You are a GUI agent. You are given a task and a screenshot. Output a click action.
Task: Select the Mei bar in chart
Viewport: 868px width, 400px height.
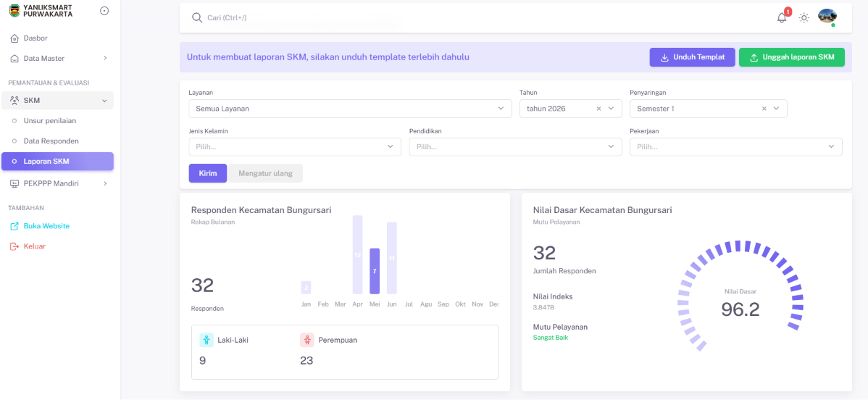375,271
